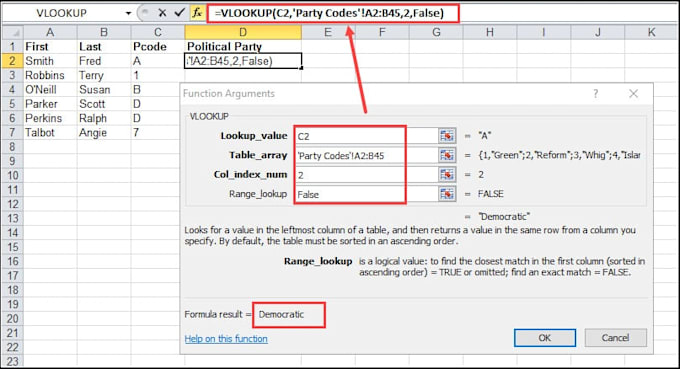Click the Cancel button in dialog
Image resolution: width=680 pixels, height=369 pixels.
615,338
